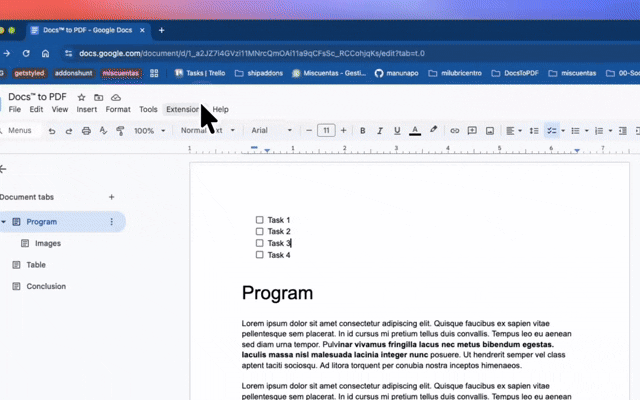
Task: Open the addonshunt bookmark
Action: pos(73,73)
